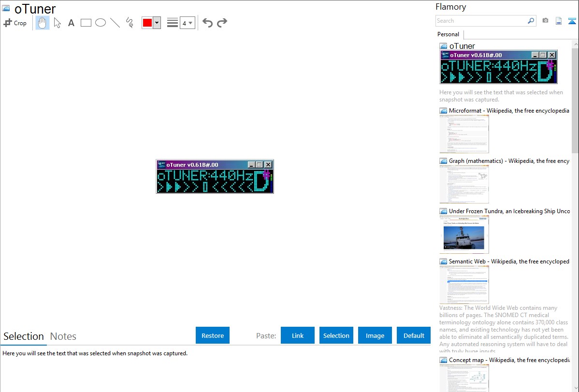
Task: Open the Concept map snapshot thumbnail
Action: [464, 378]
